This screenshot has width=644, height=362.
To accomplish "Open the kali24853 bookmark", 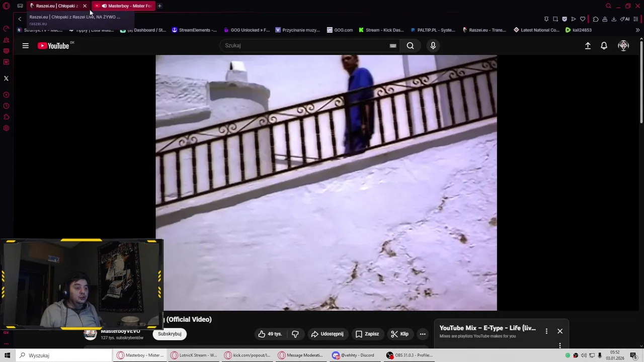I will pos(579,30).
